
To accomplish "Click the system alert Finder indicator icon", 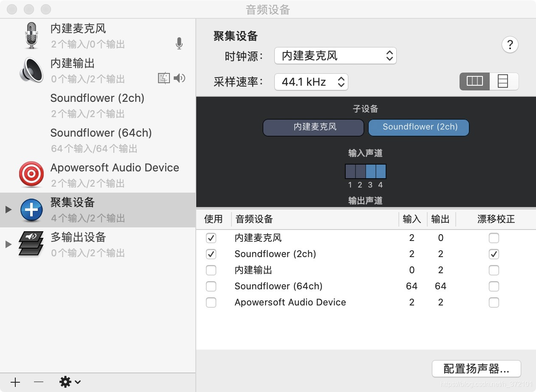I will [164, 78].
